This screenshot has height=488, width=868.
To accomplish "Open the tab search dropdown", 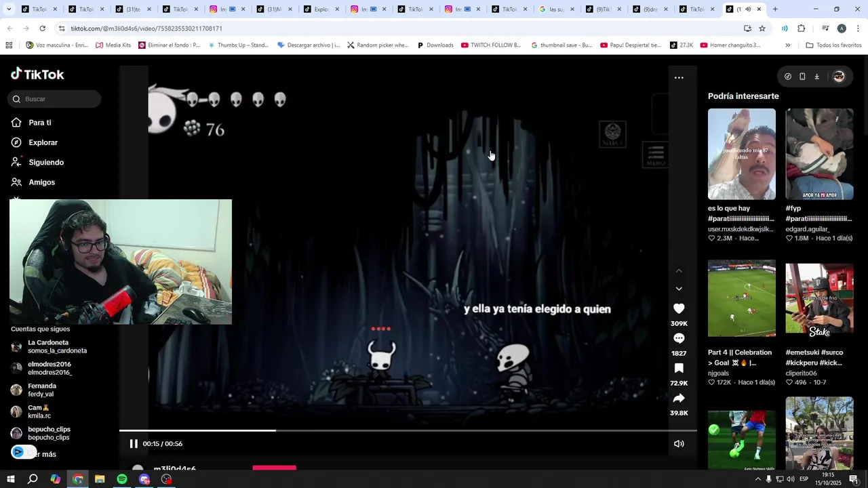I will [x=8, y=9].
